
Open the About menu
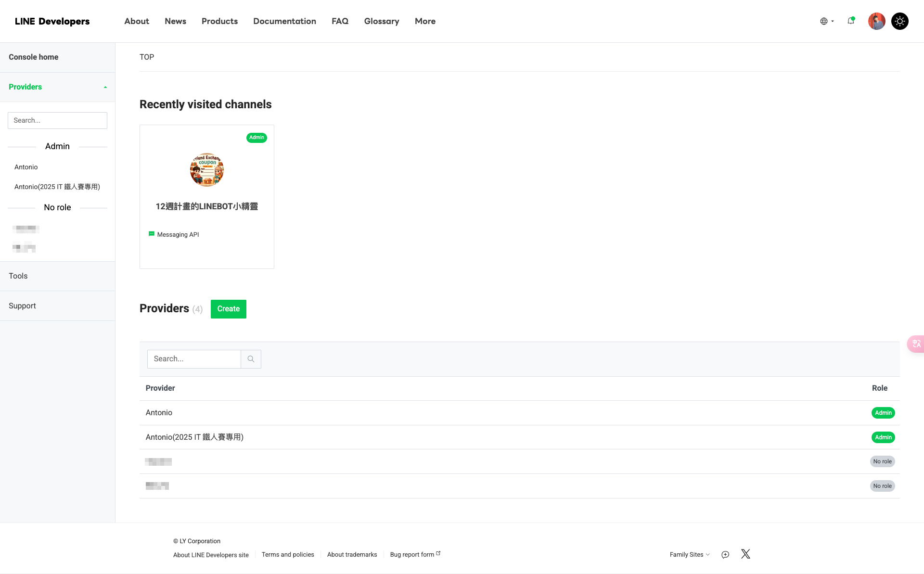(137, 21)
